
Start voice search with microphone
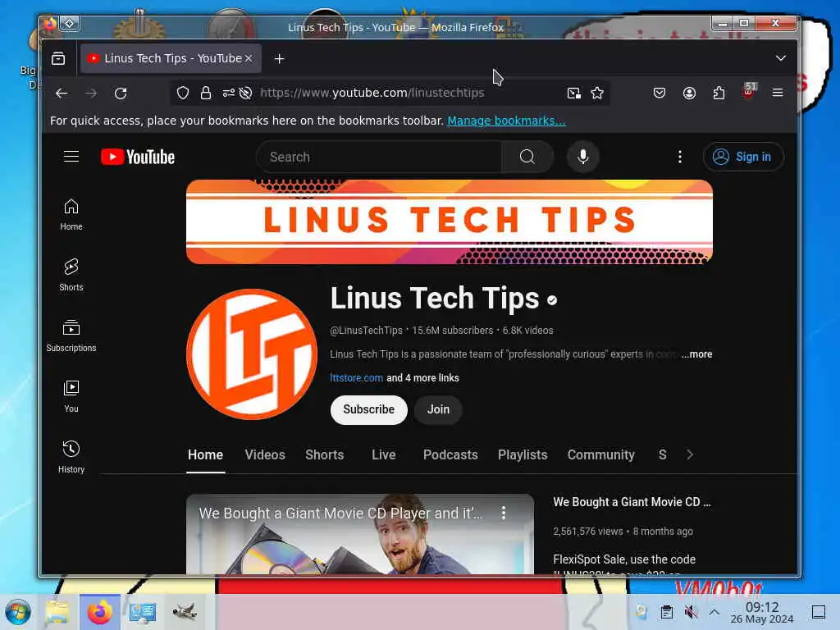coord(583,157)
